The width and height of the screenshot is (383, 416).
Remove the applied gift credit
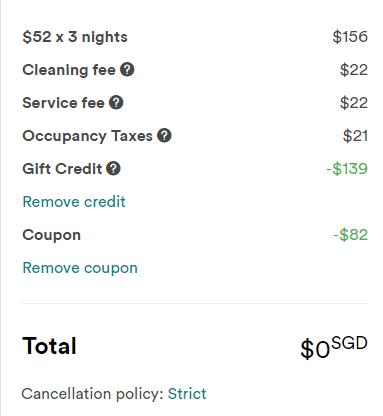point(74,202)
